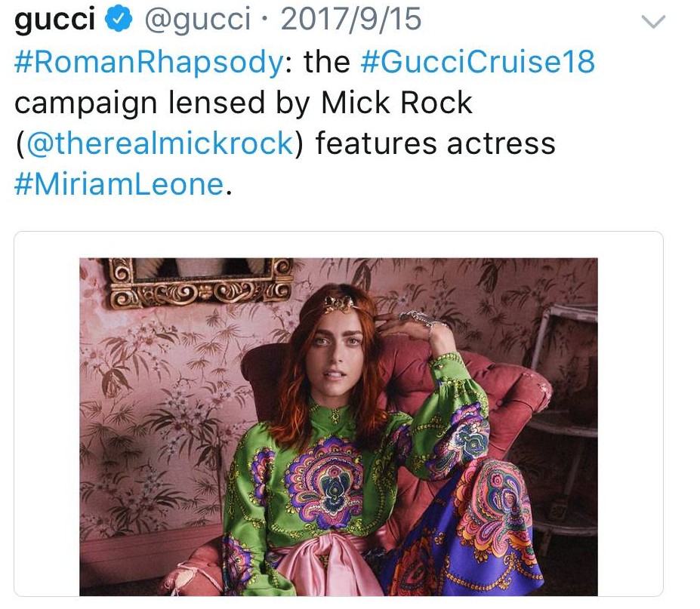Click the blue verified badge
This screenshot has width=700, height=609.
pos(117,21)
